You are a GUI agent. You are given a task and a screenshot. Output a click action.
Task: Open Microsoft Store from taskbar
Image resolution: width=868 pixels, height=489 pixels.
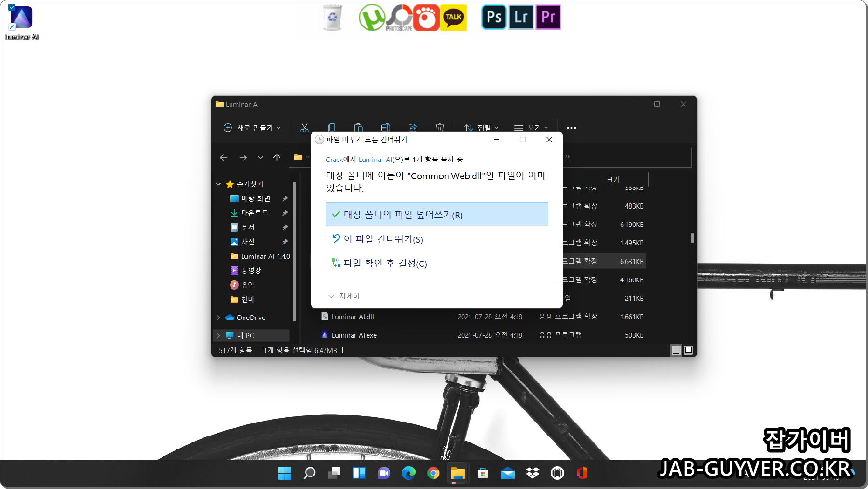click(x=483, y=474)
